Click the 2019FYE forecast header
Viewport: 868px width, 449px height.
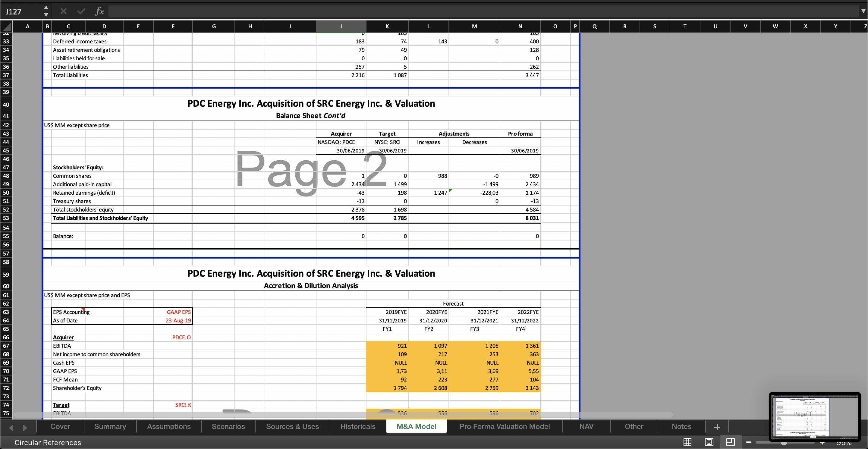(x=387, y=312)
